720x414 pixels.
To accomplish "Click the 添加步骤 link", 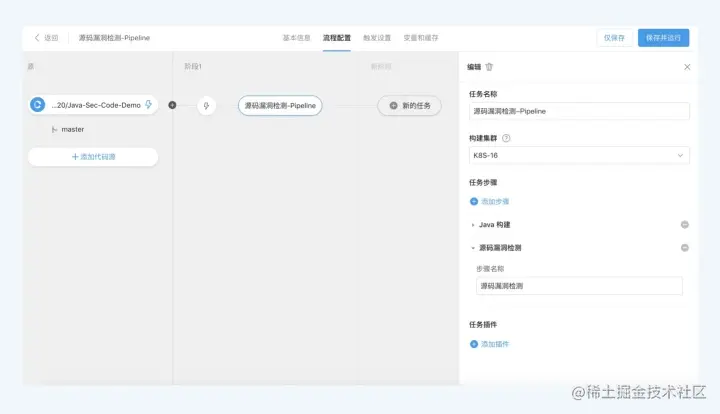I will click(495, 201).
